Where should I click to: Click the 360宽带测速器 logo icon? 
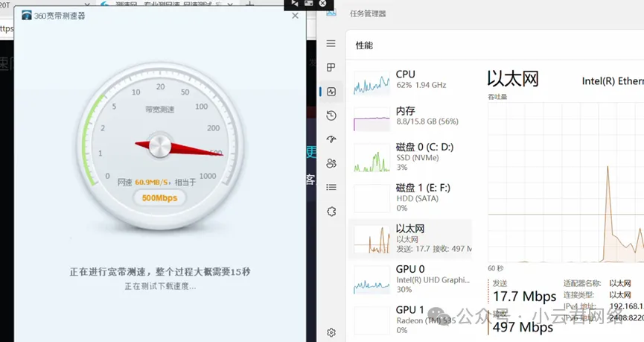point(27,16)
